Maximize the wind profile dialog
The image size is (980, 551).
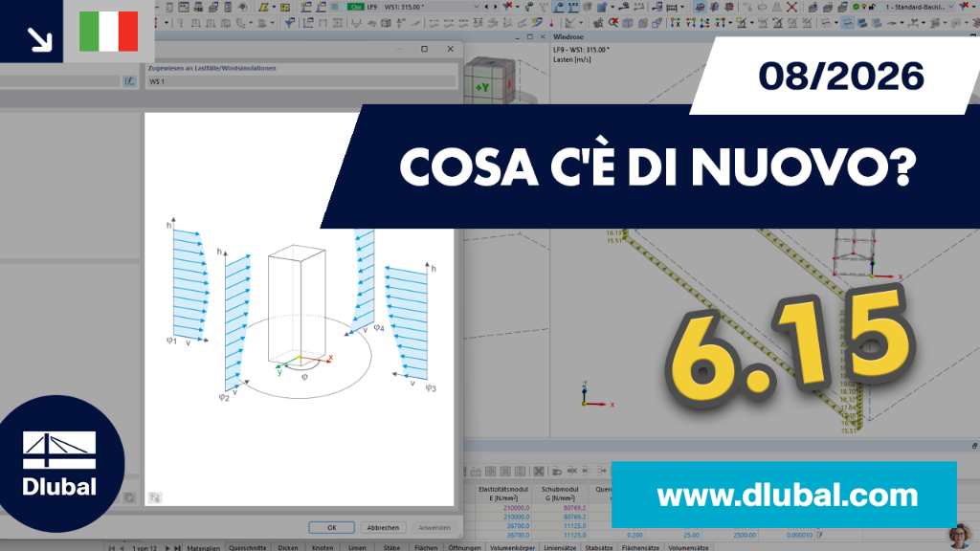424,49
